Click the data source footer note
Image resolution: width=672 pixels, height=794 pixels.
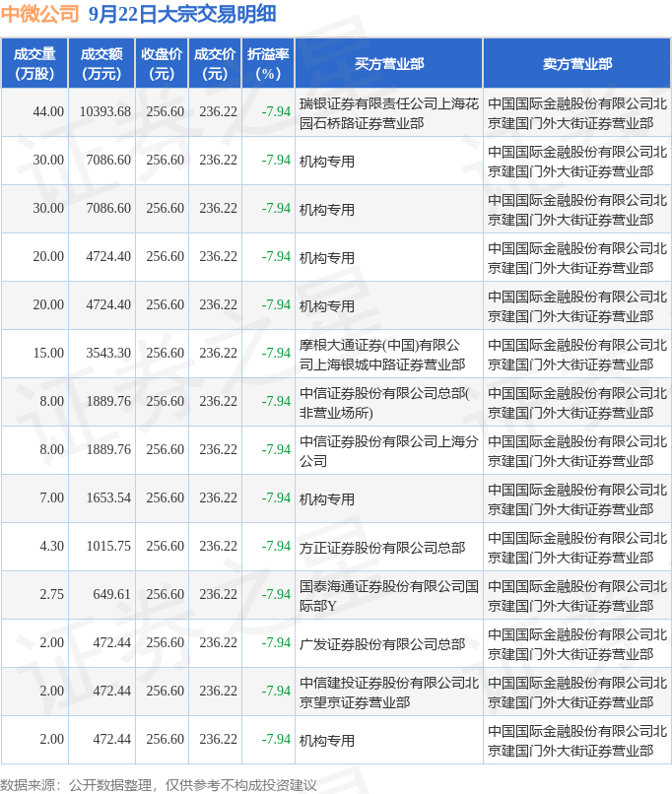pos(159,785)
